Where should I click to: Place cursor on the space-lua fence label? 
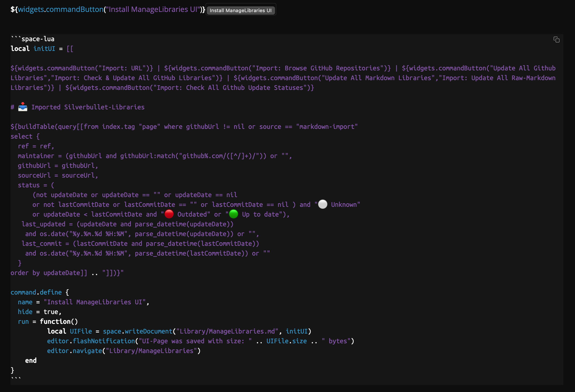[38, 39]
